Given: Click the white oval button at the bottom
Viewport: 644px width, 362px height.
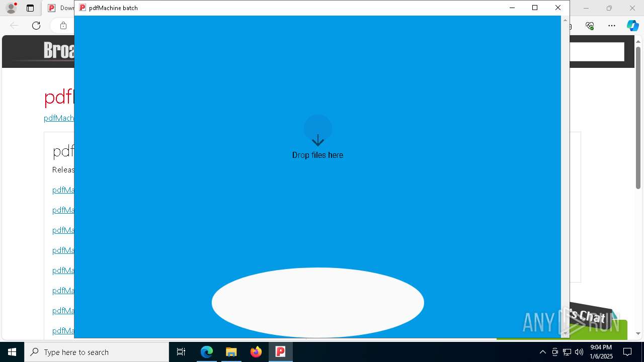Looking at the screenshot, I should tap(317, 303).
